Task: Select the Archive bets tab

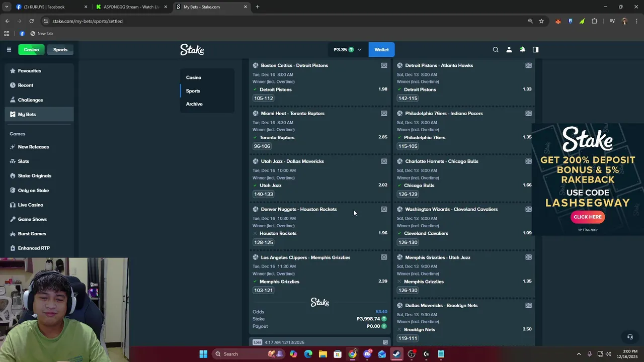Action: (194, 104)
